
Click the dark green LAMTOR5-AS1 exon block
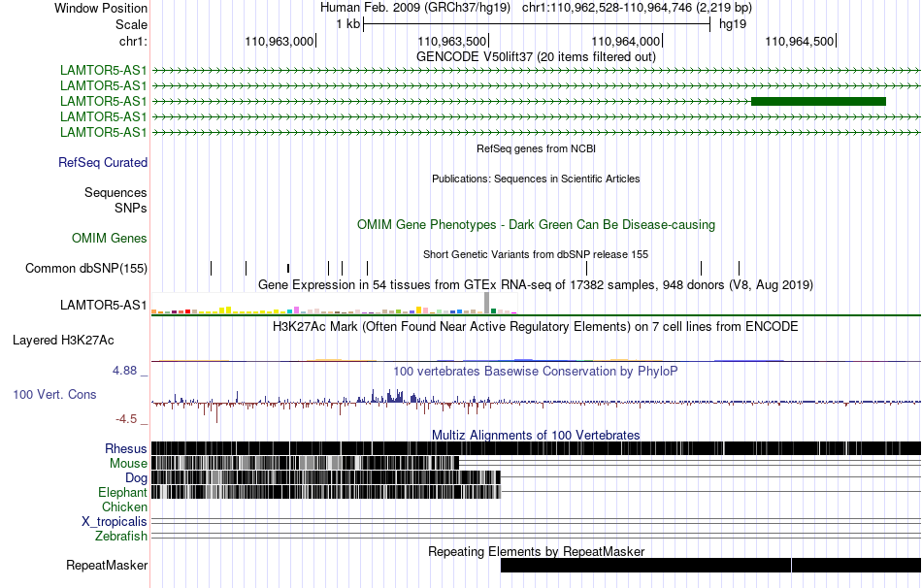[x=818, y=101]
